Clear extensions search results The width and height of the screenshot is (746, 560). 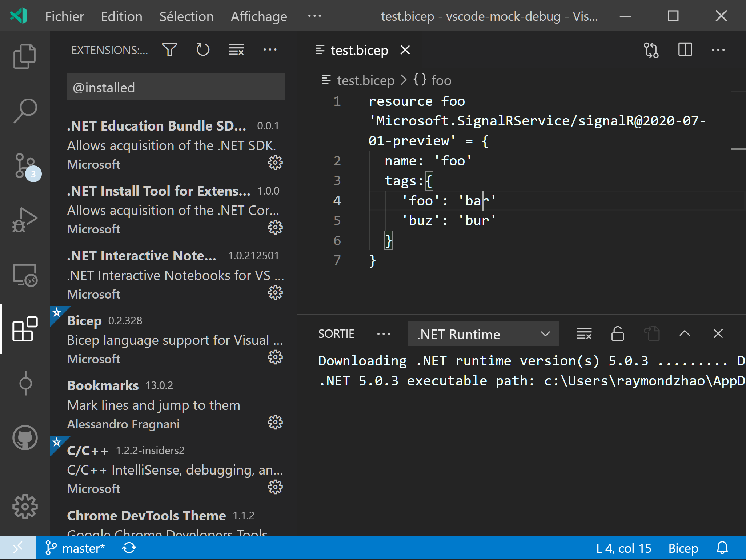tap(236, 50)
